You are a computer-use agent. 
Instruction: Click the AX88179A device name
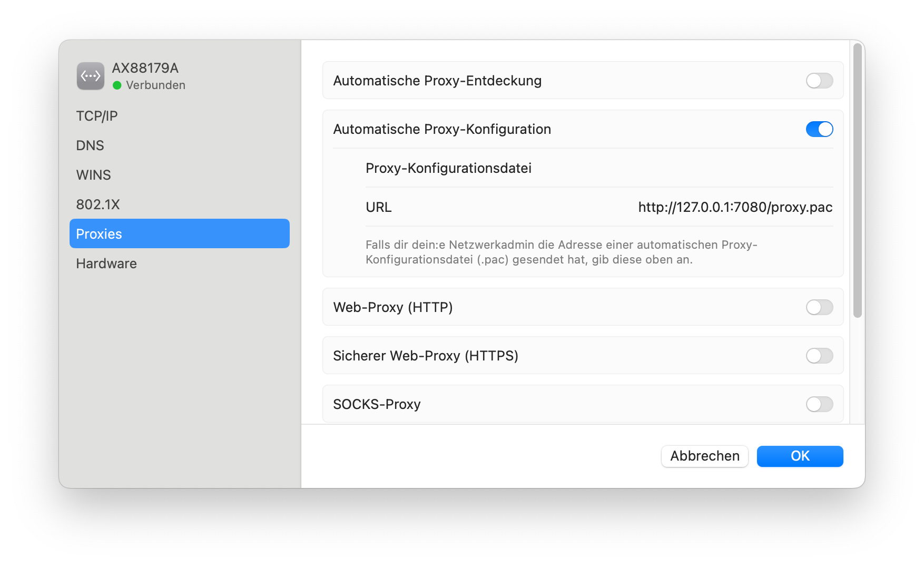click(x=146, y=68)
